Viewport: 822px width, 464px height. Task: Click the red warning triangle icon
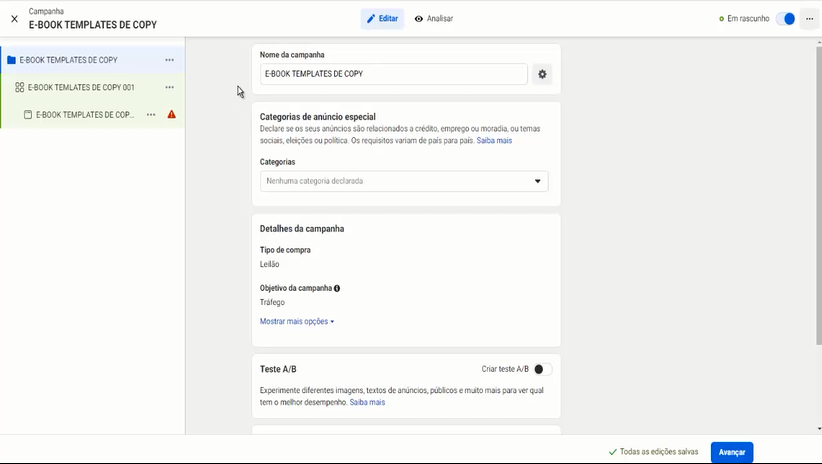pyautogui.click(x=172, y=115)
